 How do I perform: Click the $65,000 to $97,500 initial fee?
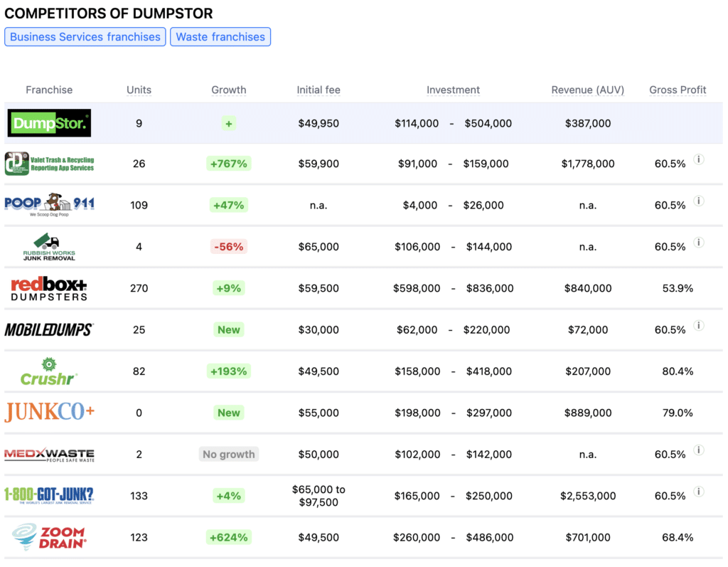[318, 496]
